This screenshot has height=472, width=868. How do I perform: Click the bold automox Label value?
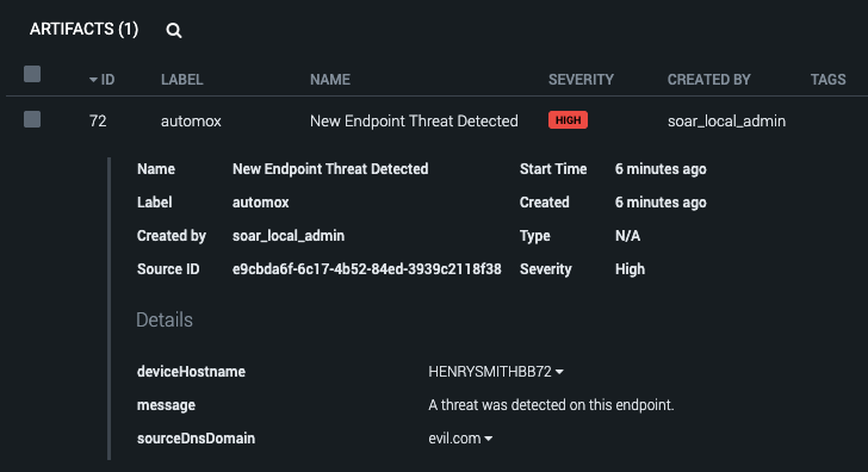pyautogui.click(x=260, y=202)
